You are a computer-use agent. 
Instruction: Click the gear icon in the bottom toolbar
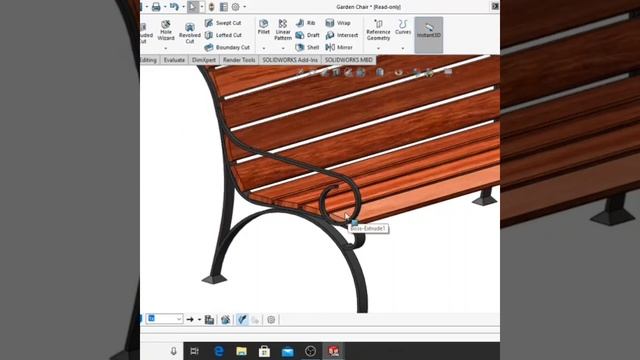pyautogui.click(x=271, y=320)
